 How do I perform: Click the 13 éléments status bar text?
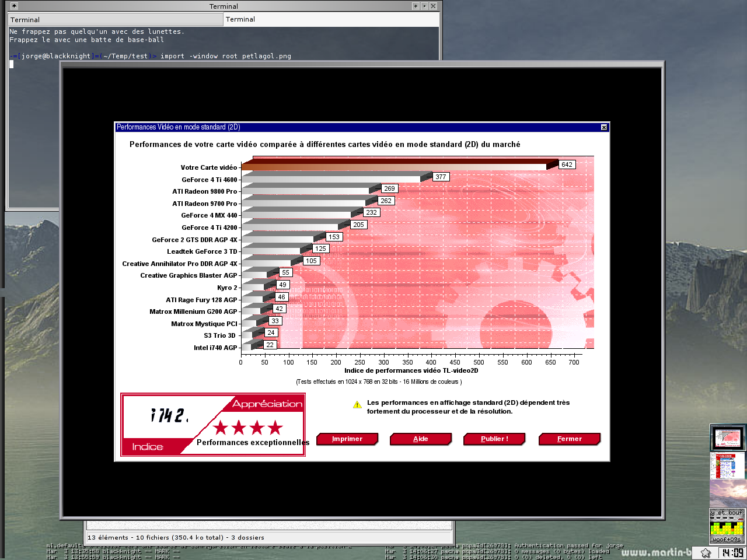(x=176, y=537)
